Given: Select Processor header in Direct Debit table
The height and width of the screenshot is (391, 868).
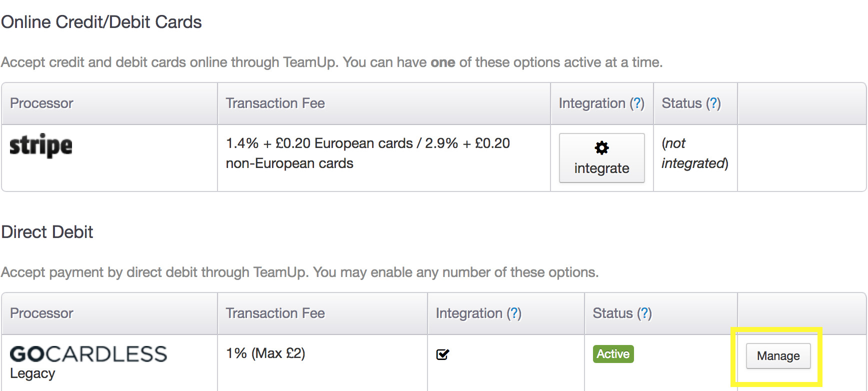Looking at the screenshot, I should pos(41,313).
